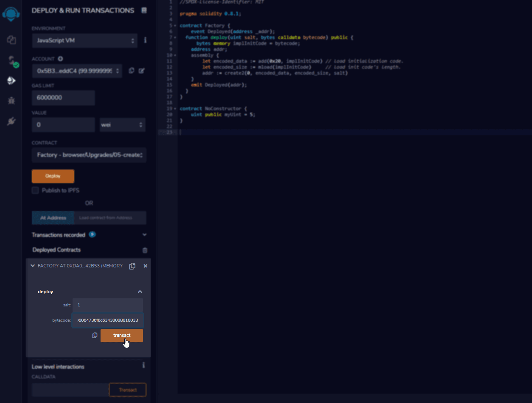
Task: Click the environment info icon
Action: (145, 40)
